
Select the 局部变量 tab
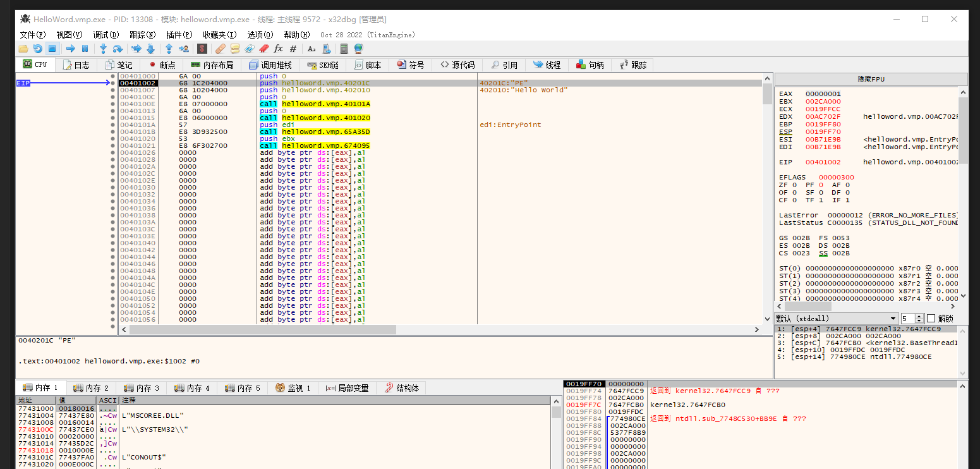click(x=347, y=387)
